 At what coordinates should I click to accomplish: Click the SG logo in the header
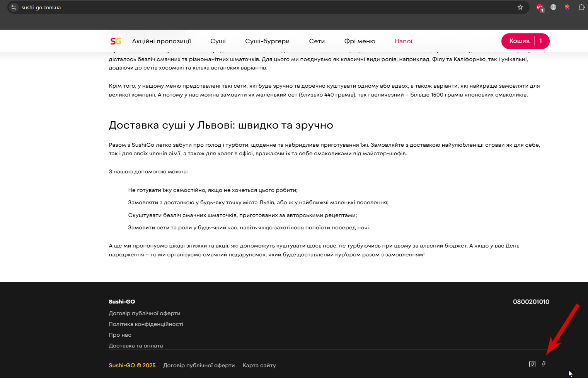pyautogui.click(x=116, y=41)
